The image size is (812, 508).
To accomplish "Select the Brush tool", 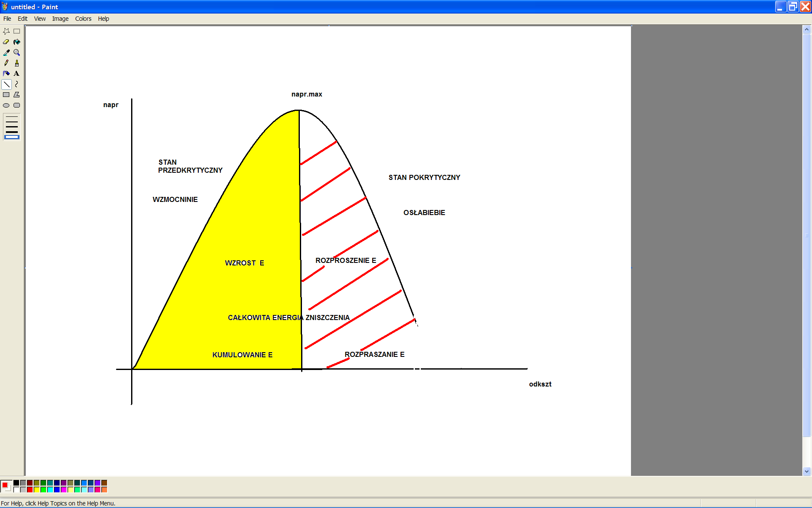I will coord(17,63).
